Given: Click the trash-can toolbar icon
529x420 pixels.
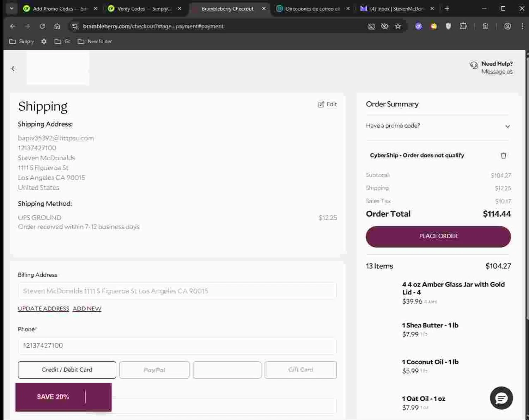Looking at the screenshot, I should point(485,26).
